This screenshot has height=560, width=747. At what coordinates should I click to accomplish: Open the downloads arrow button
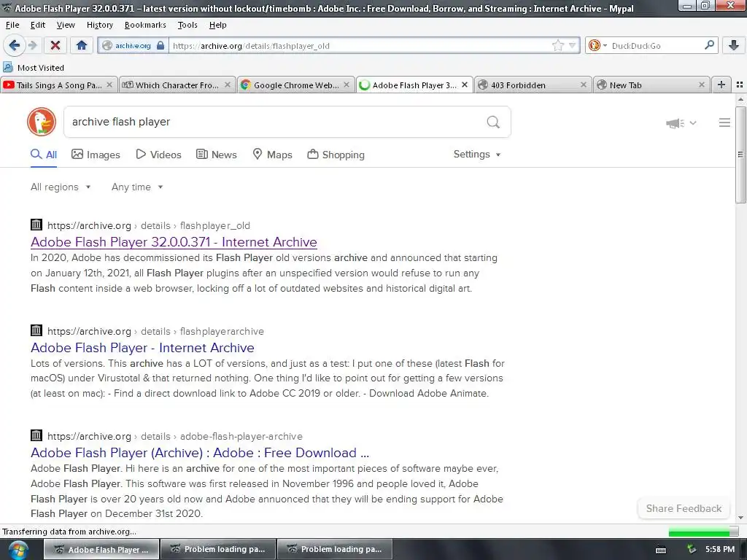click(734, 45)
